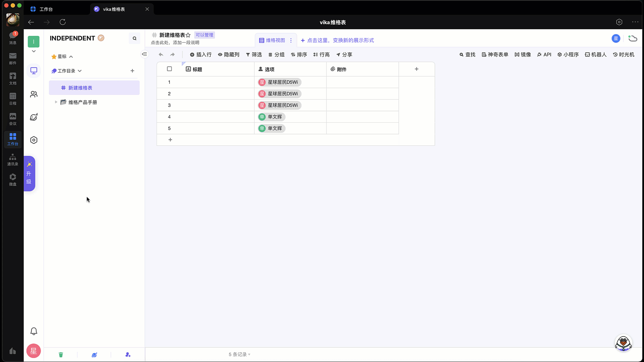
Task: Open 小程序 widgets panel
Action: click(568, 55)
